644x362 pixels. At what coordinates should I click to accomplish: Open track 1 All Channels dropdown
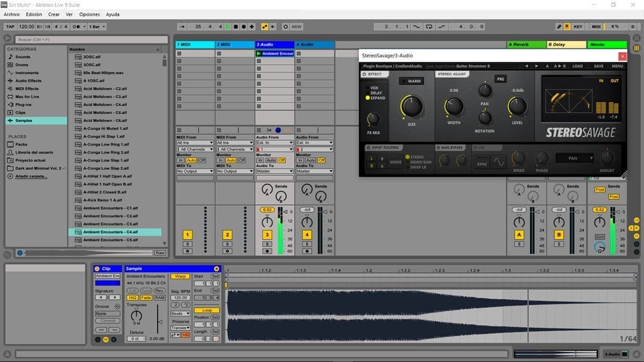pyautogui.click(x=195, y=149)
